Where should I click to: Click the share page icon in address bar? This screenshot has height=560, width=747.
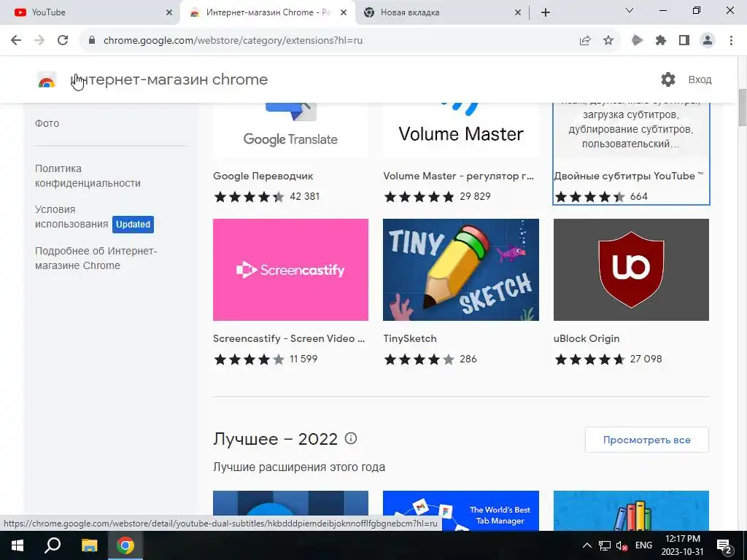(585, 41)
